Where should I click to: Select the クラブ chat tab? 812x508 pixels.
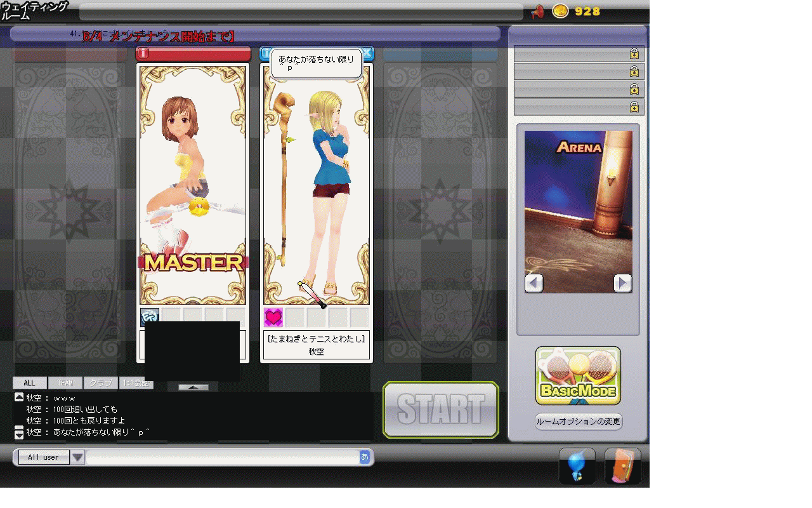pos(101,383)
